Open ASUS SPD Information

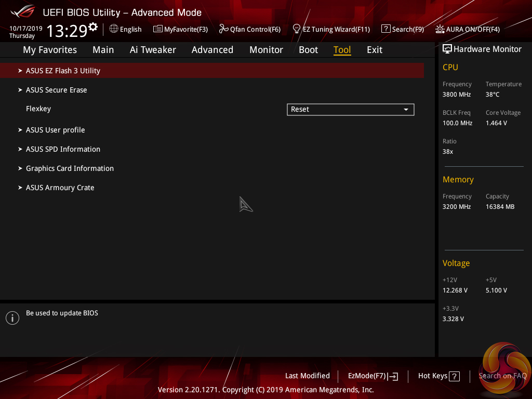click(x=63, y=149)
